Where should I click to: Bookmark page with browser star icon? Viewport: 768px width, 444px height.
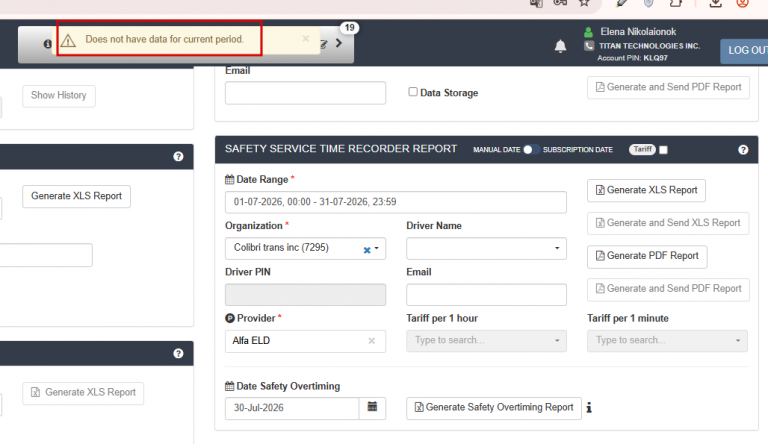click(584, 2)
